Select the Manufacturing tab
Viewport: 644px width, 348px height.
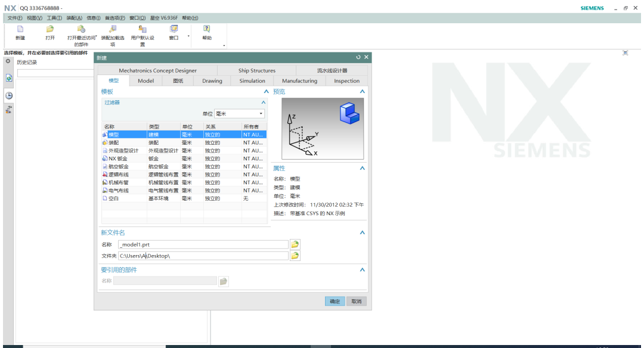299,81
